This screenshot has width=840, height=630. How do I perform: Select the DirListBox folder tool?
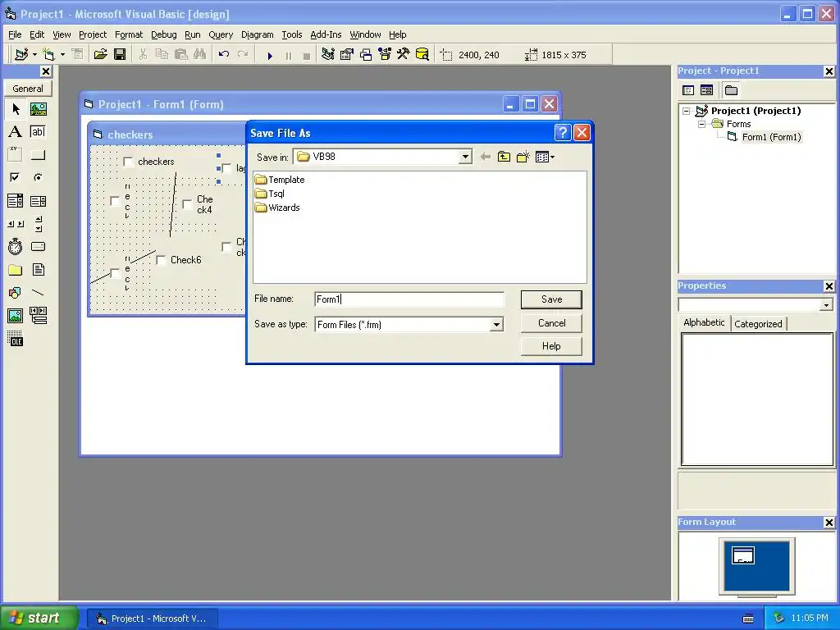tap(16, 269)
